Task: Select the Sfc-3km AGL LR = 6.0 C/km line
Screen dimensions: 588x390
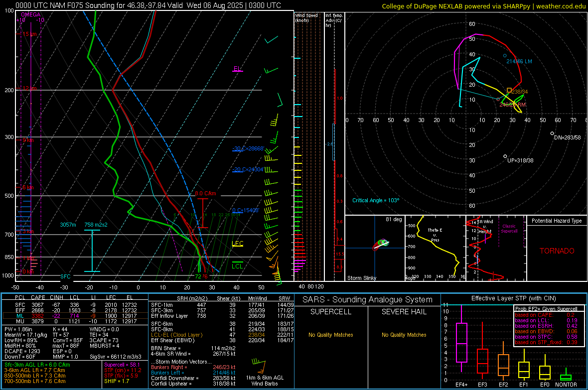Action: (x=37, y=365)
